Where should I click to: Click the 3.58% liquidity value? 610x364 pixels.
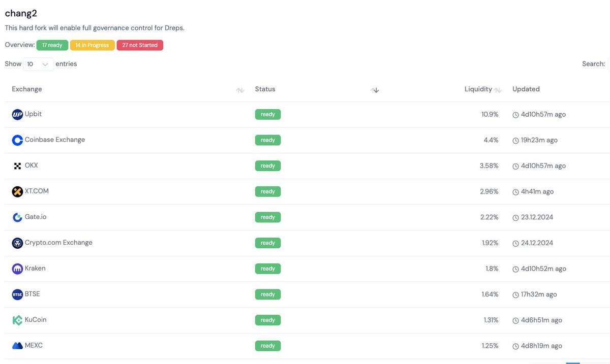[489, 166]
